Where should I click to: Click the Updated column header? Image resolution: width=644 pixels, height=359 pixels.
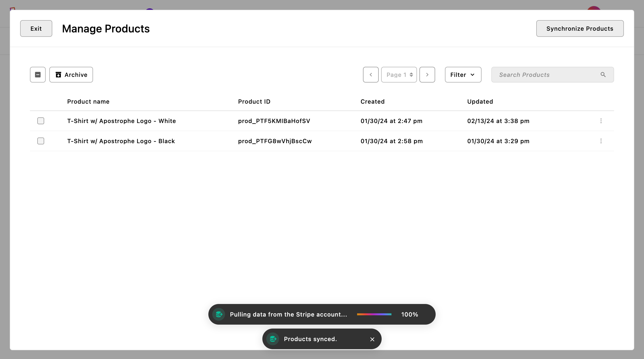(x=480, y=102)
